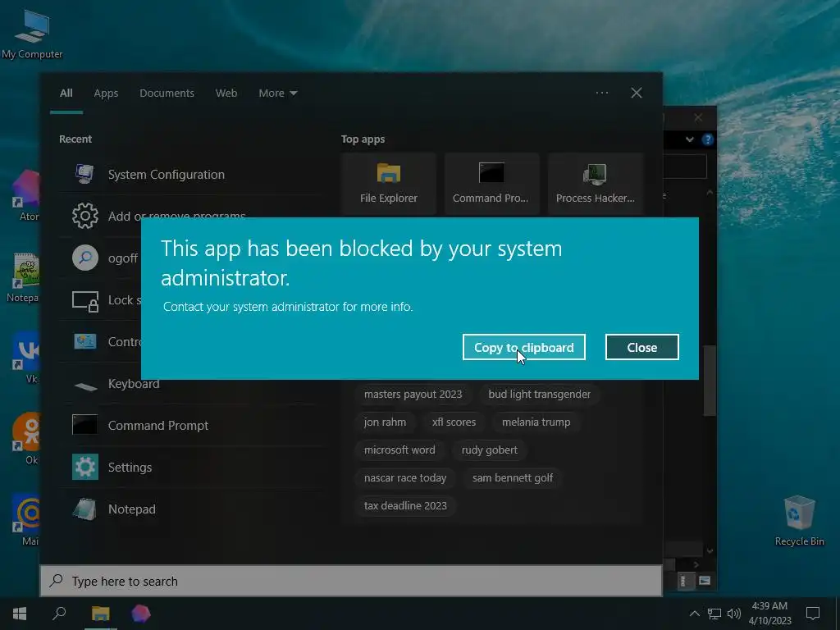Image resolution: width=840 pixels, height=630 pixels.
Task: Select the ogoff search suggestion icon
Action: (85, 258)
